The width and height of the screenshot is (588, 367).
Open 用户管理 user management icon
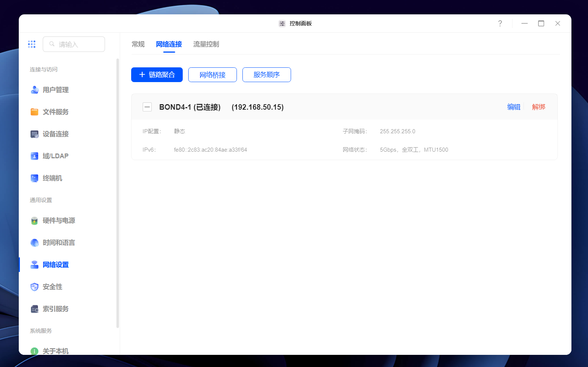click(35, 90)
